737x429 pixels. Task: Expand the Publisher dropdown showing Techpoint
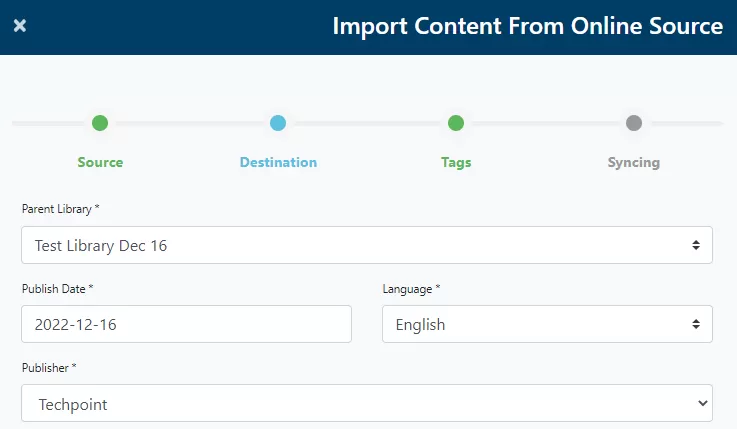click(x=367, y=403)
